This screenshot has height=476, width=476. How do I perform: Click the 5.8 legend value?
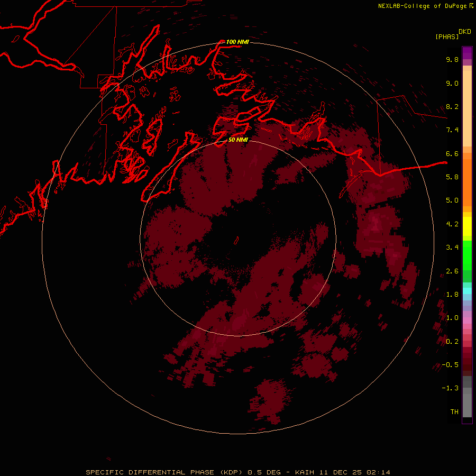pyautogui.click(x=452, y=177)
